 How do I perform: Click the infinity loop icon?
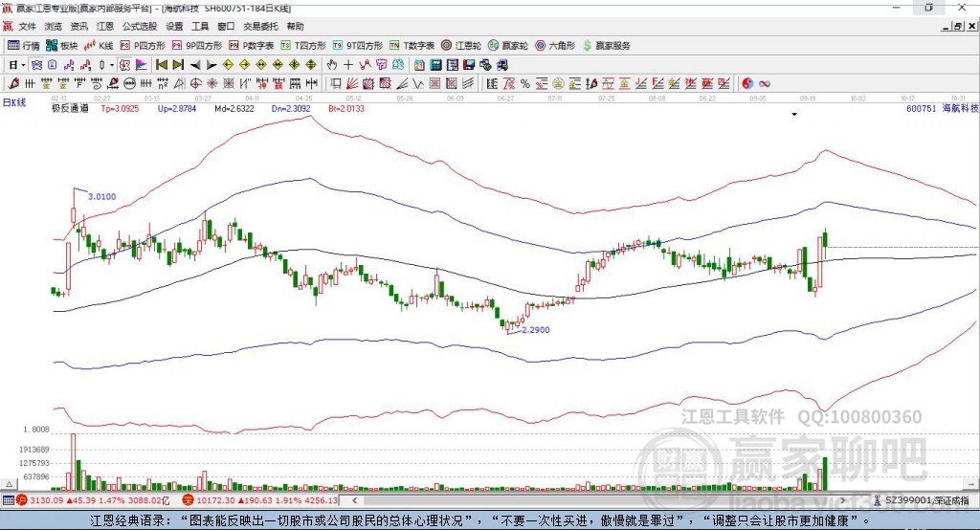(x=765, y=84)
